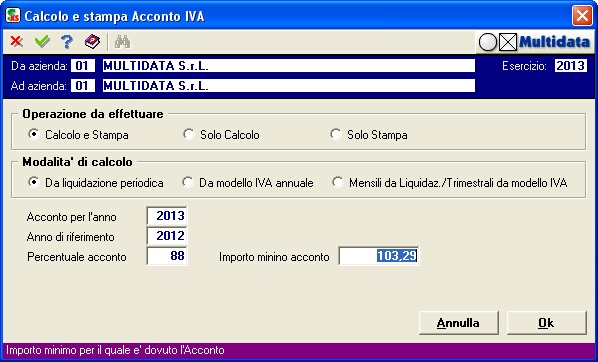Click the 'Operazione da effettuare' group label
Viewport: 598px width, 362px height.
tap(93, 114)
